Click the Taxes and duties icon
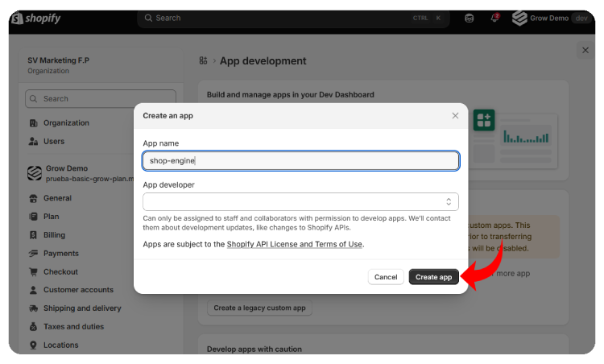The width and height of the screenshot is (604, 364). pyautogui.click(x=34, y=327)
